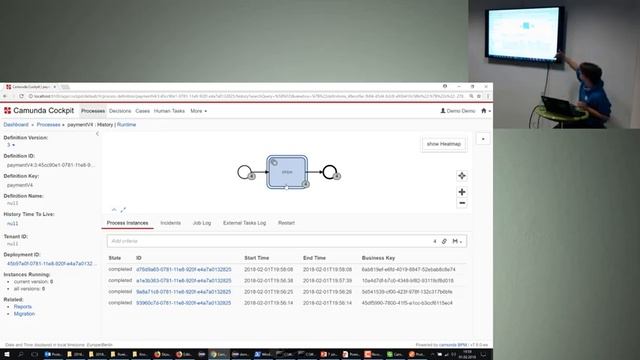
Task: Click the instance count badge on the stripe task
Action: click(305, 184)
